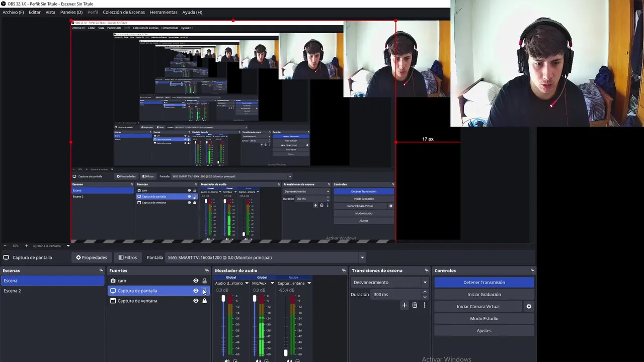The width and height of the screenshot is (644, 362).
Task: Undock the Escenas panel with its float icon
Action: (x=101, y=270)
